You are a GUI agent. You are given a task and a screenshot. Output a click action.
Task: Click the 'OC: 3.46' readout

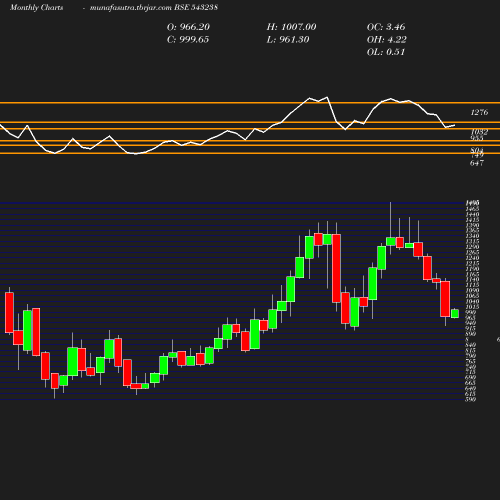386,27
